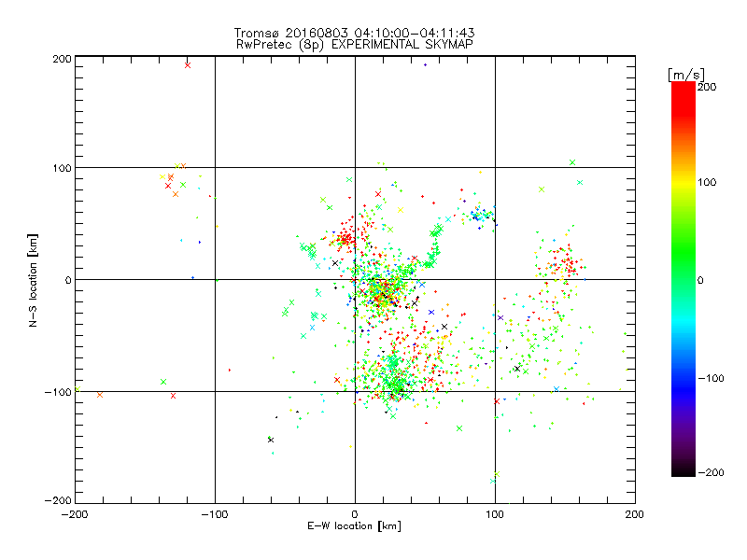
Task: Click the plot title 'Tromsø 20160803 04:10:00-04:11:43'
Action: click(x=354, y=33)
